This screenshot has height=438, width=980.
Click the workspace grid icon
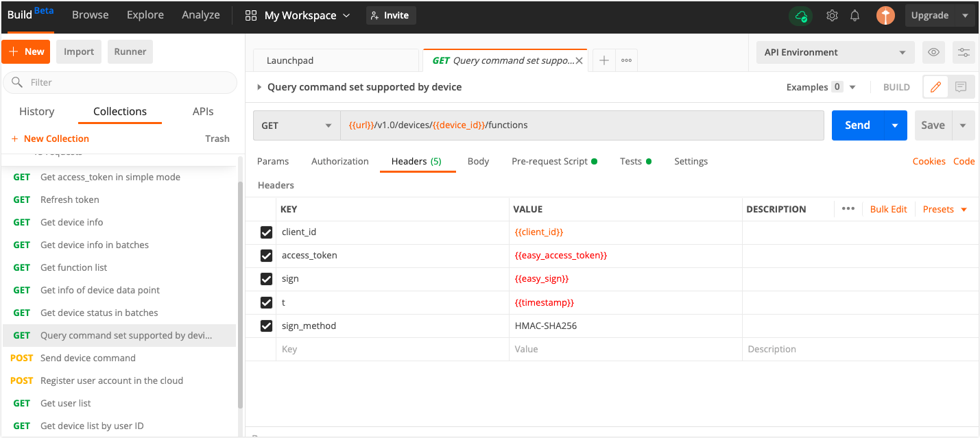[x=251, y=15]
